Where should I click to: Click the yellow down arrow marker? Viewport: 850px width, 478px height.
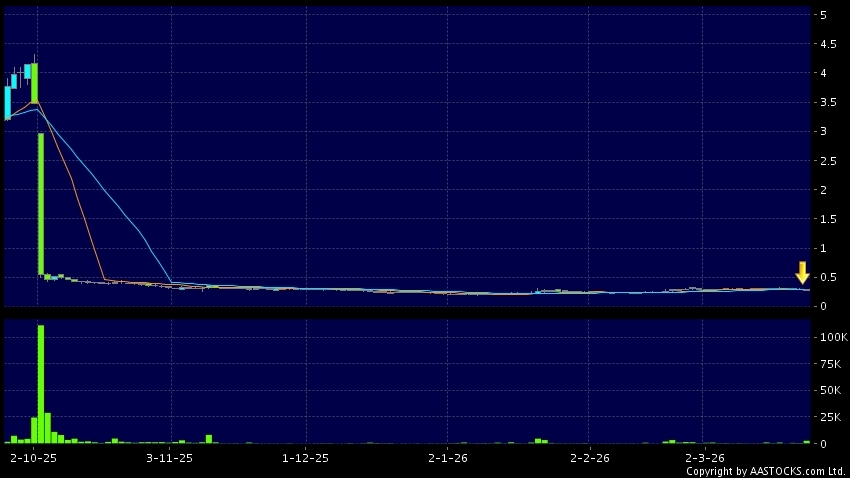point(802,272)
